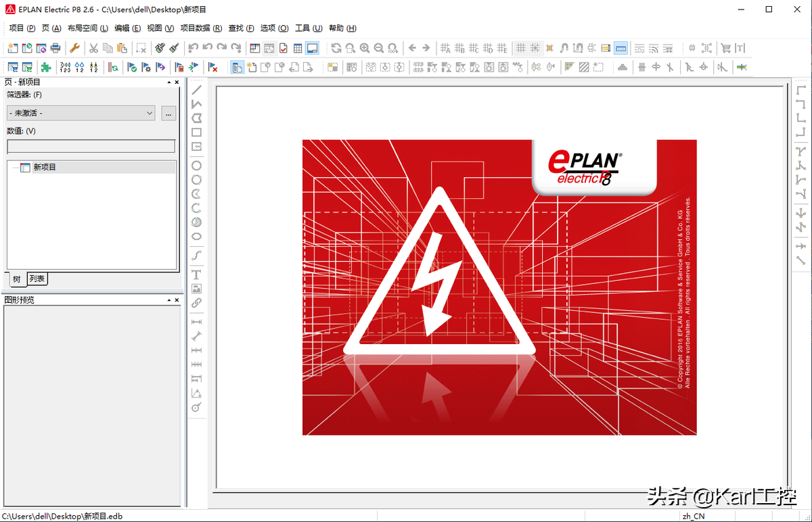Collapse the 图形预览 panel with its pin arrow
This screenshot has width=812, height=522.
[x=168, y=300]
